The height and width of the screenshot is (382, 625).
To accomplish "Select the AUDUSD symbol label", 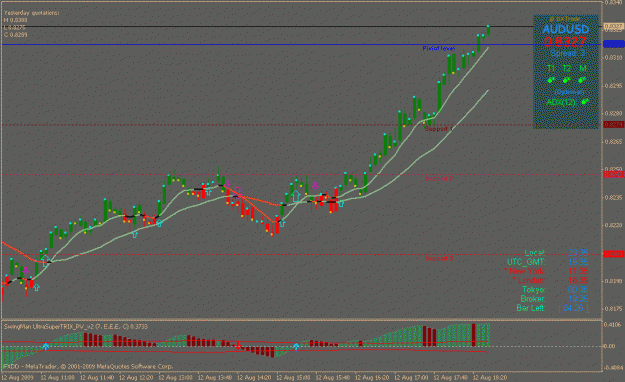I will click(566, 29).
